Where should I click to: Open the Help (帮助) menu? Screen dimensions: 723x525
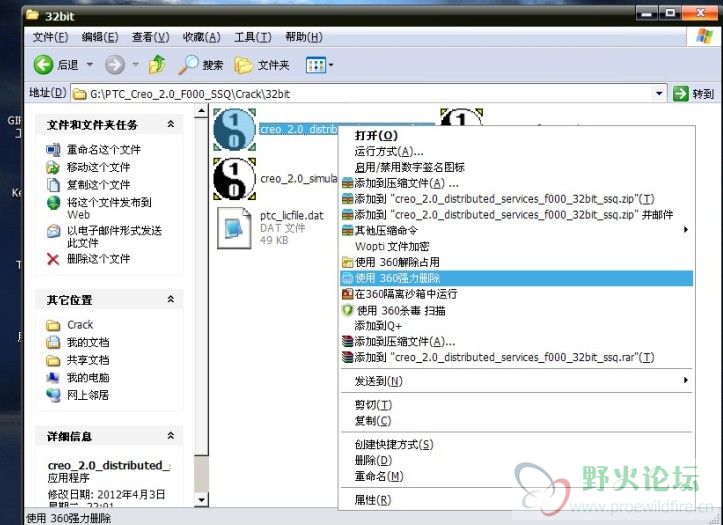(303, 37)
